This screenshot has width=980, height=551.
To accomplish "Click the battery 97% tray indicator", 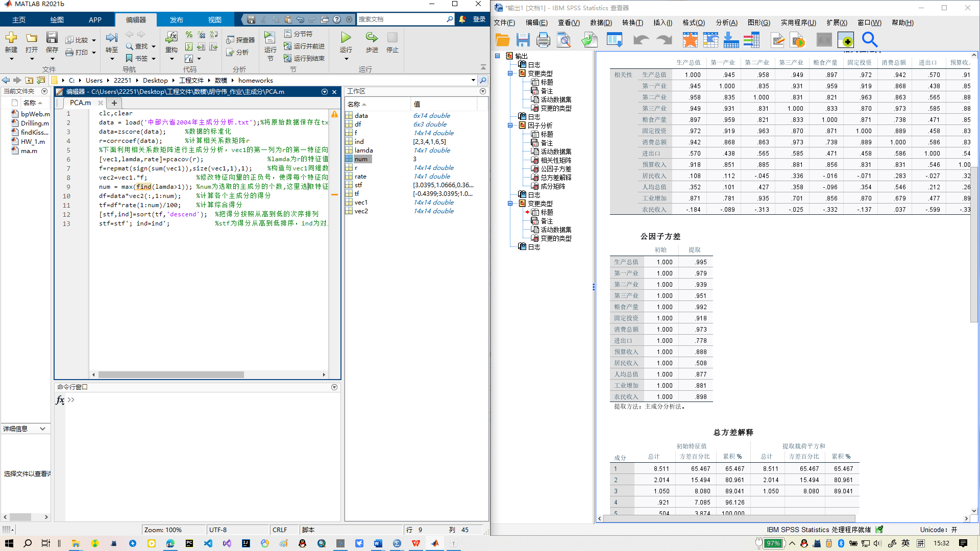I will tap(773, 543).
